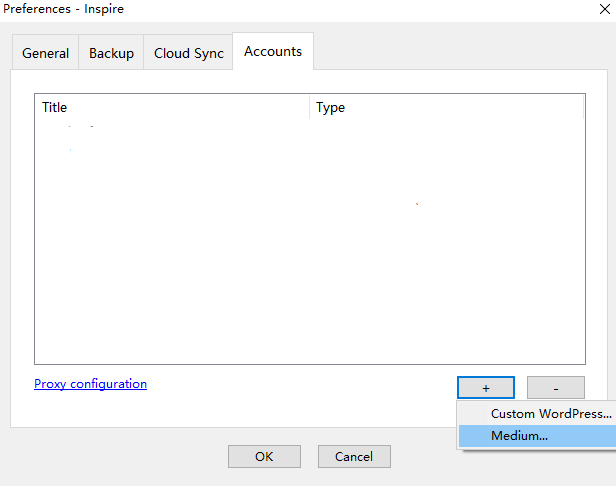Image resolution: width=616 pixels, height=486 pixels.
Task: Click the first row under the Title column
Action: tap(170, 129)
